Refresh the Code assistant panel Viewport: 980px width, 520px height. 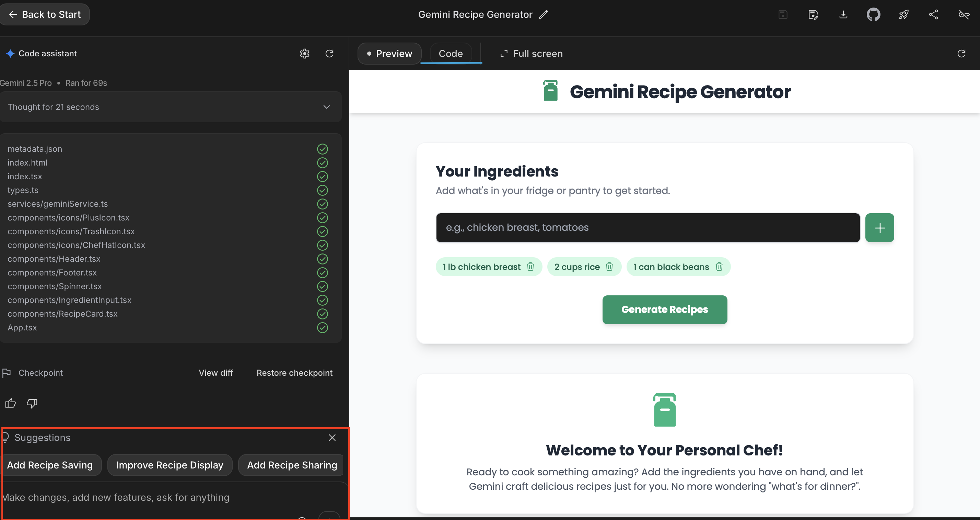(x=329, y=54)
